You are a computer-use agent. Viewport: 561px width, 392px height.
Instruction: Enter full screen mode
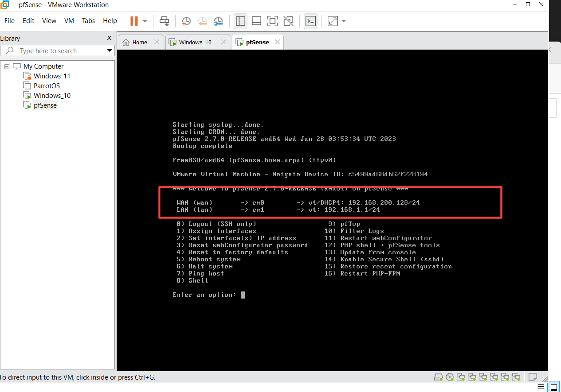pos(272,21)
